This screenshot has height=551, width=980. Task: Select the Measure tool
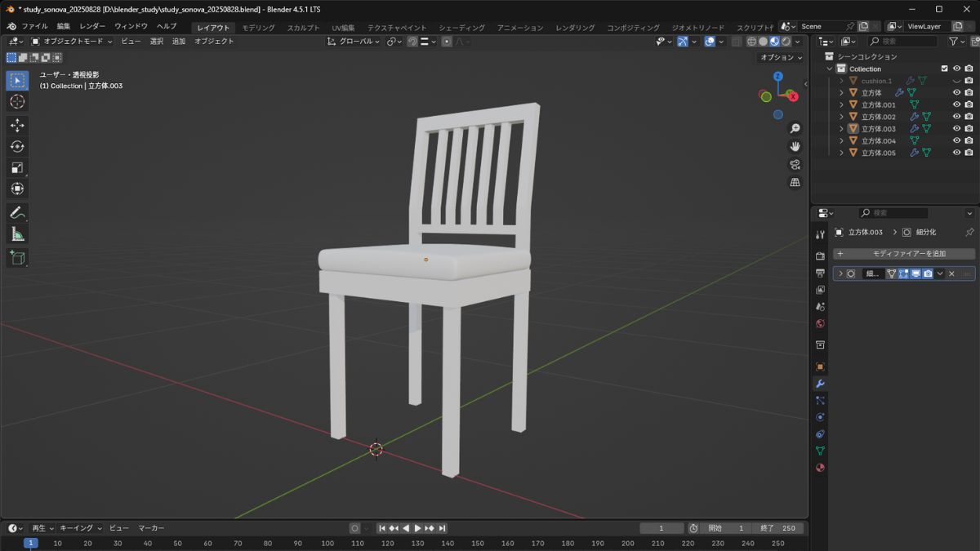[x=17, y=233]
